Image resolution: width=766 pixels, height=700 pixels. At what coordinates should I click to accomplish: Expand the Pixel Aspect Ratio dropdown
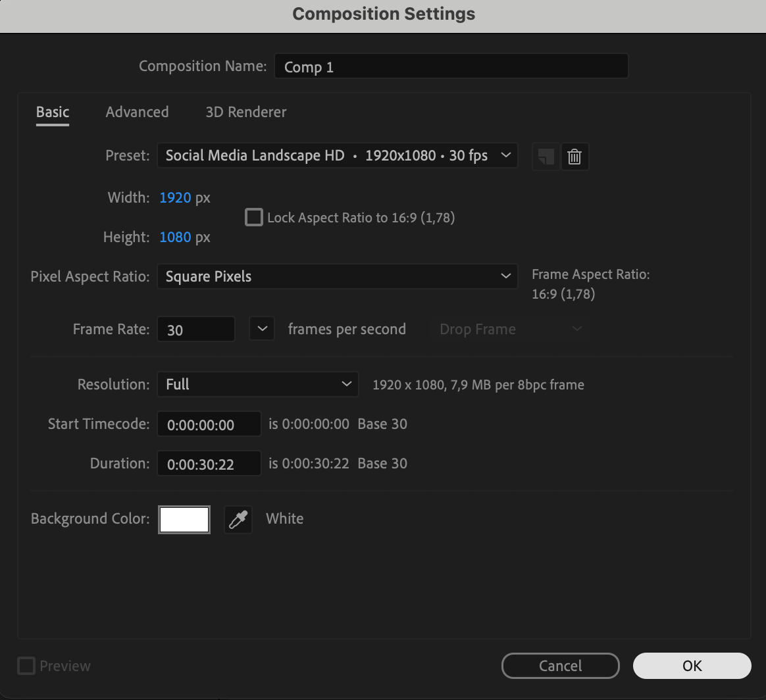[337, 276]
